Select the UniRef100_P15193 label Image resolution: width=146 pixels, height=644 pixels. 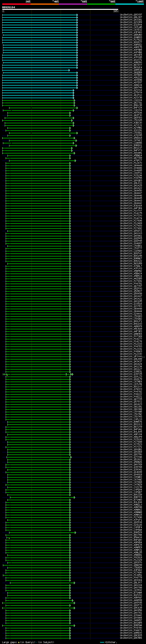131,439
